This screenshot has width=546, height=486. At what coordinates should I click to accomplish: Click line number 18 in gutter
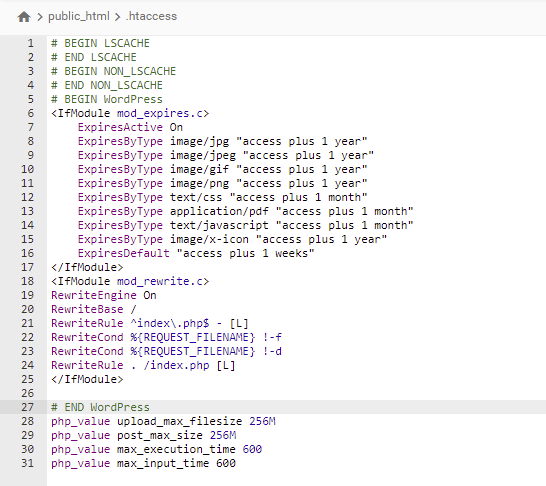coord(28,281)
